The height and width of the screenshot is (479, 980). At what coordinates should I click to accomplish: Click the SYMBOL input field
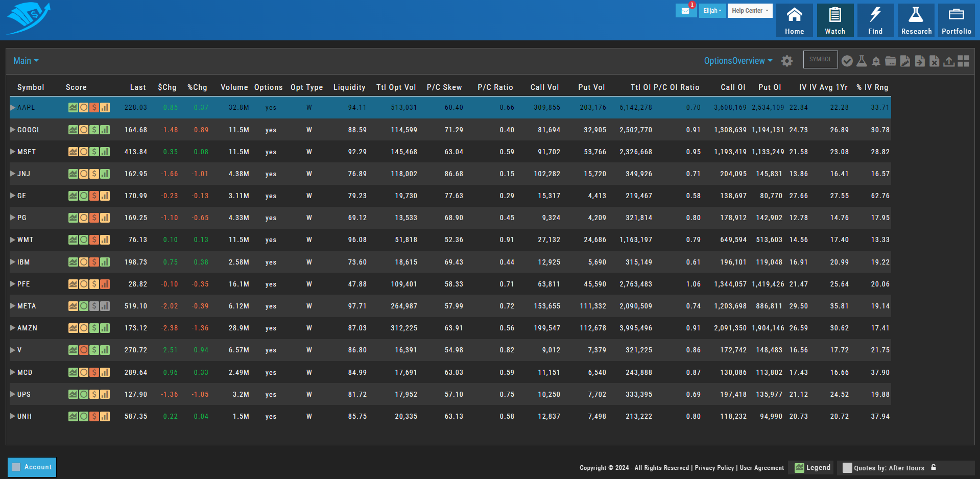click(820, 59)
